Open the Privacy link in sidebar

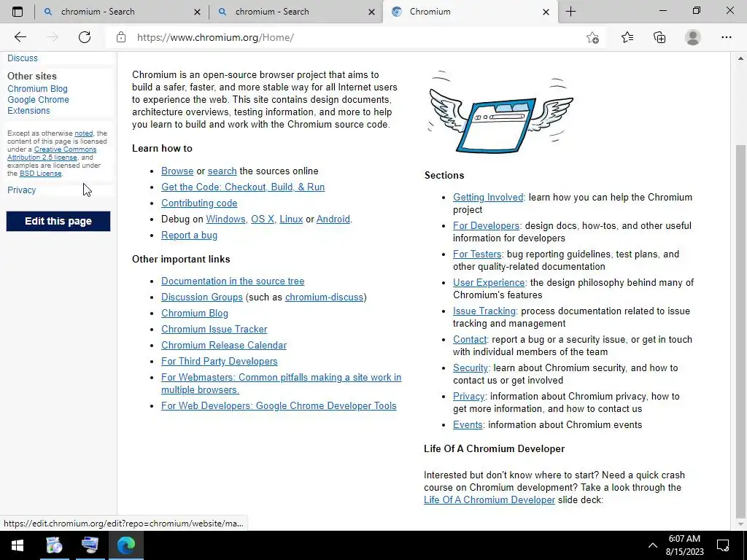click(x=21, y=190)
